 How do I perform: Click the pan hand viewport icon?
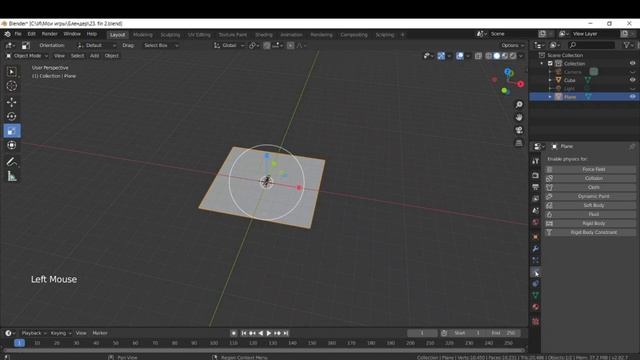coord(519,118)
